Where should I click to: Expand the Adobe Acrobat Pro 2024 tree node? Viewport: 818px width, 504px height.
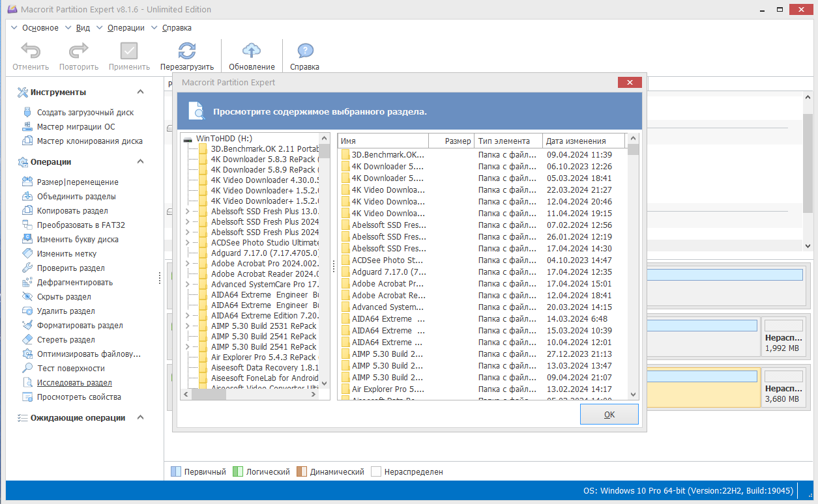[188, 264]
